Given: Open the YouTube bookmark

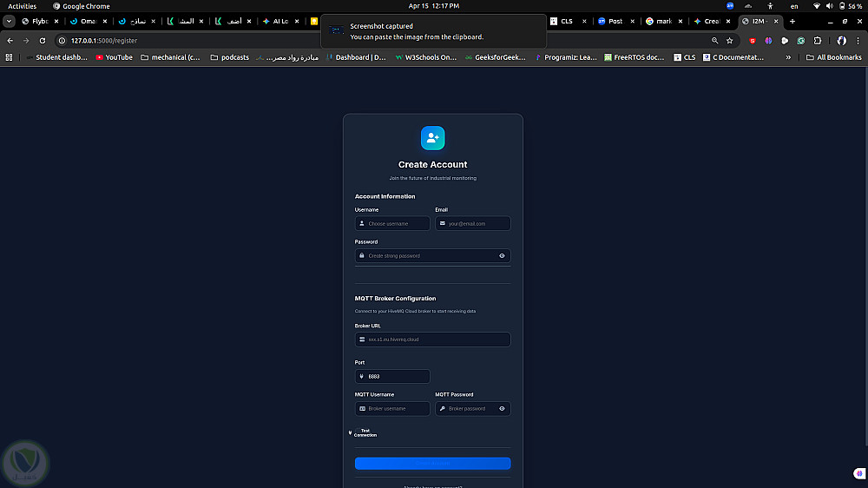Looking at the screenshot, I should (x=114, y=57).
